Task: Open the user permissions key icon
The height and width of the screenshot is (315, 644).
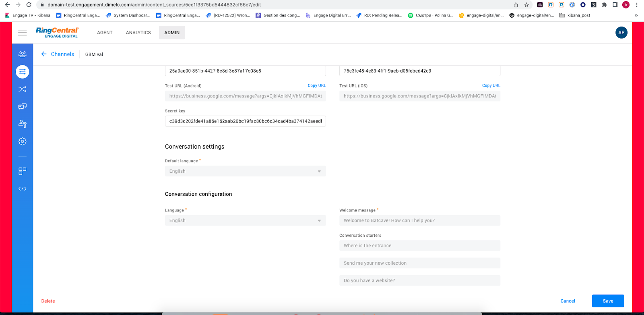Action: click(x=23, y=124)
